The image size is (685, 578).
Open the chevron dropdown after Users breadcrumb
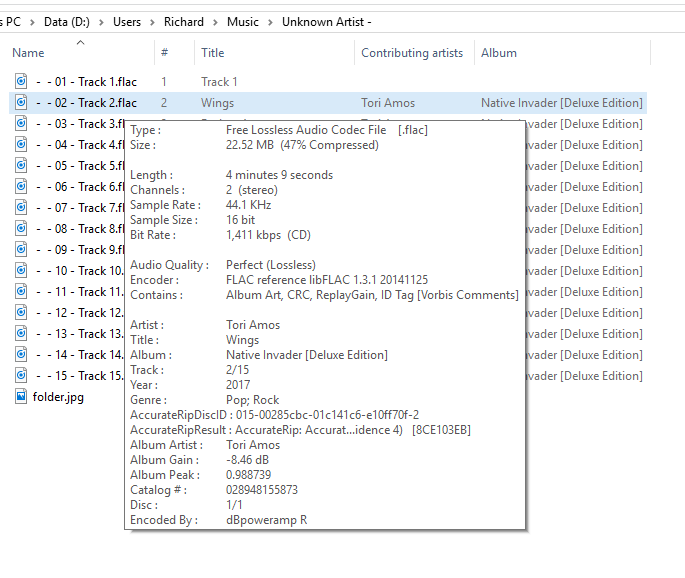click(x=153, y=22)
